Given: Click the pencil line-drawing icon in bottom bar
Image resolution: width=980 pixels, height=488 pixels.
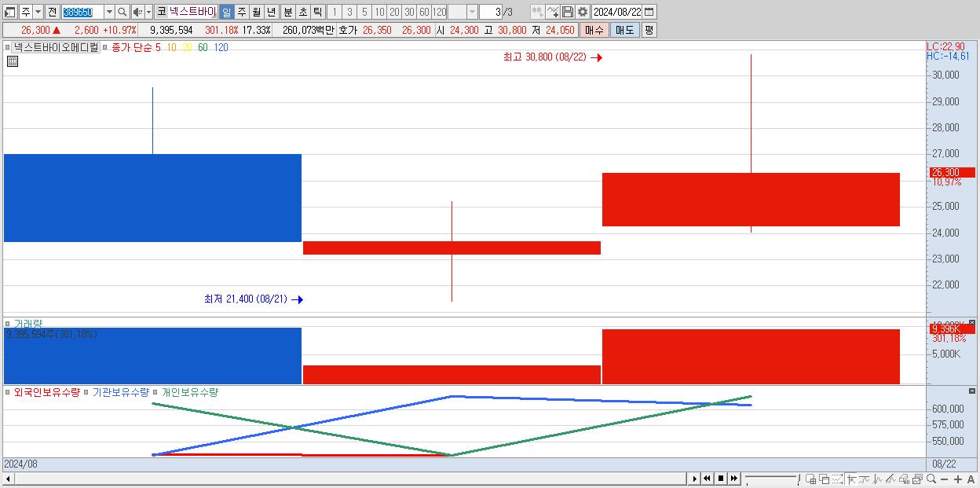Looking at the screenshot, I should tap(891, 479).
